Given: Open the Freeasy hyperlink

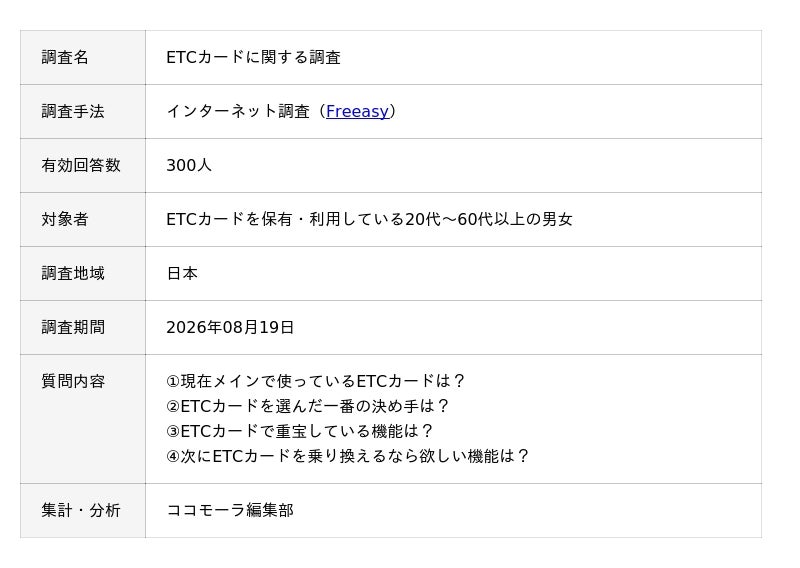Looking at the screenshot, I should point(357,111).
